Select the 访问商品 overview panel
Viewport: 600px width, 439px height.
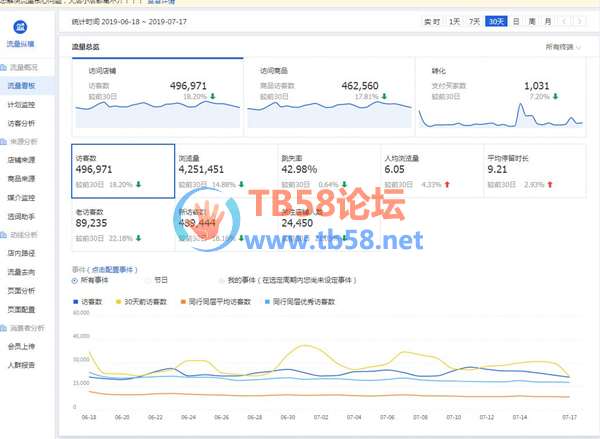(x=328, y=95)
